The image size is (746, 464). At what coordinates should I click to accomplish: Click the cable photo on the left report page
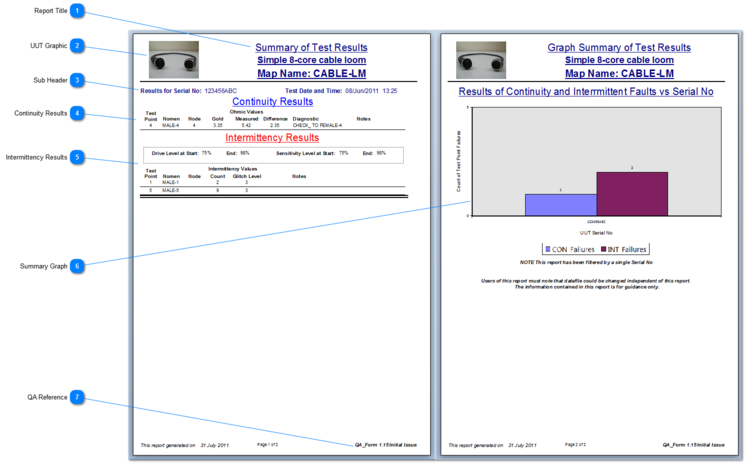(173, 59)
